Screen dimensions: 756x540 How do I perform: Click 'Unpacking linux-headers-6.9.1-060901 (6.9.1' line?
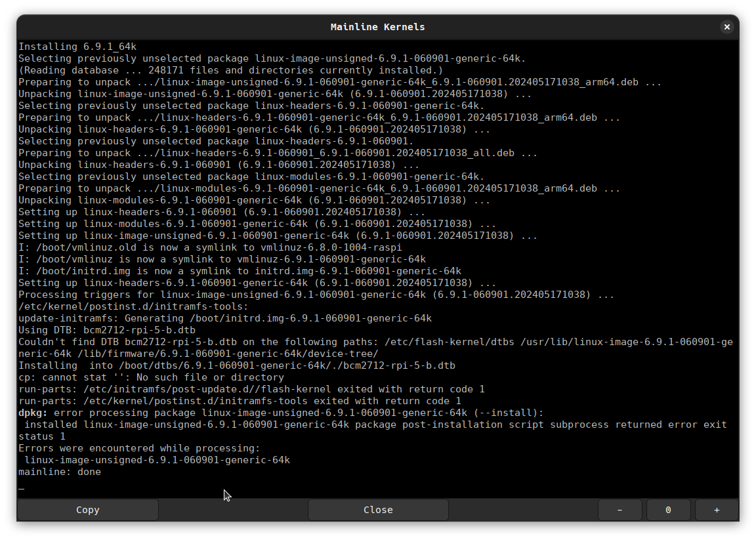(219, 165)
